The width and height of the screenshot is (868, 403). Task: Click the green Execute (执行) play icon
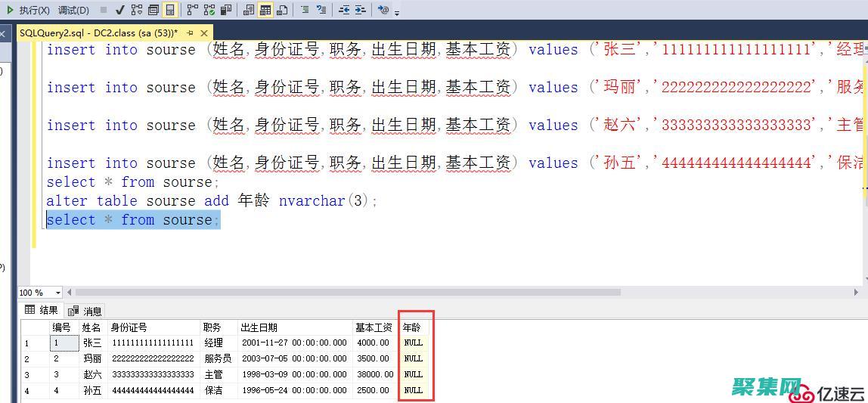click(x=10, y=10)
